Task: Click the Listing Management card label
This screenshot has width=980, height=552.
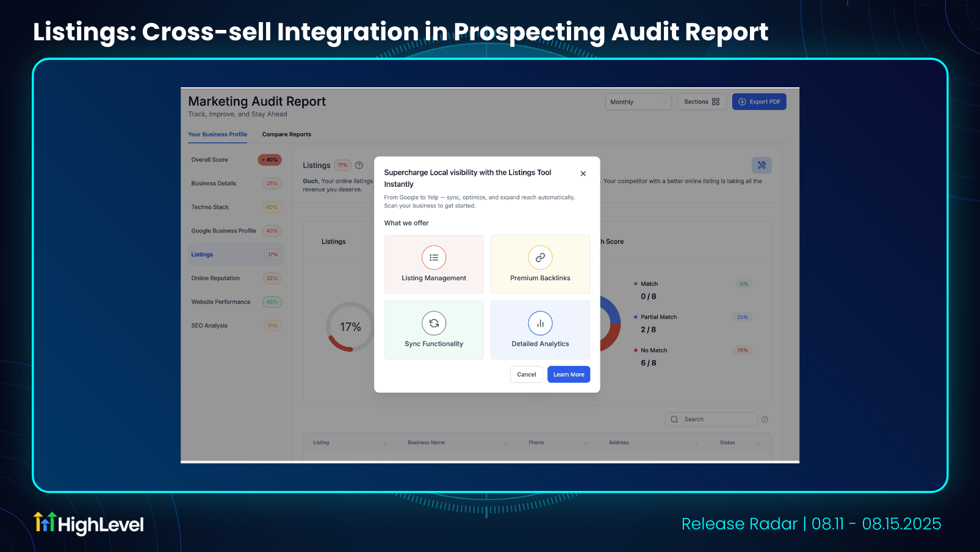Action: point(434,278)
